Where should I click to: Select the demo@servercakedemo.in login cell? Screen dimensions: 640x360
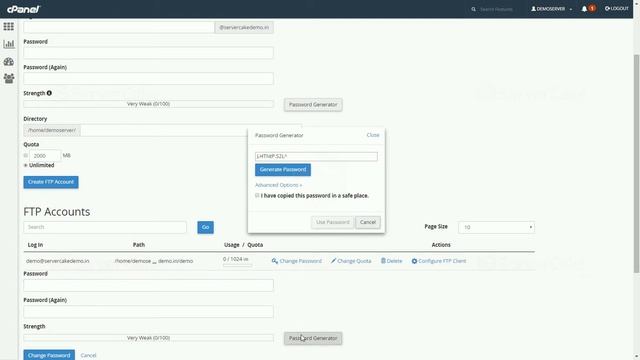pyautogui.click(x=58, y=261)
